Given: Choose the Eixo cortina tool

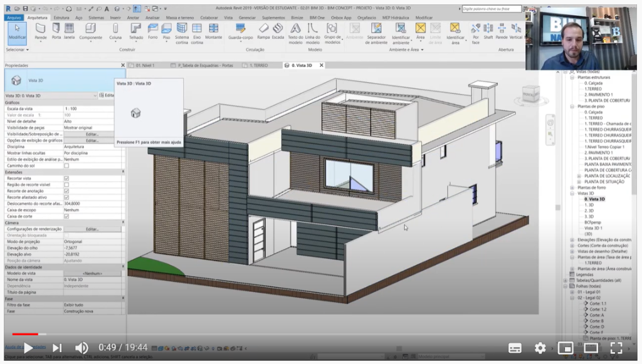Looking at the screenshot, I should click(x=197, y=34).
